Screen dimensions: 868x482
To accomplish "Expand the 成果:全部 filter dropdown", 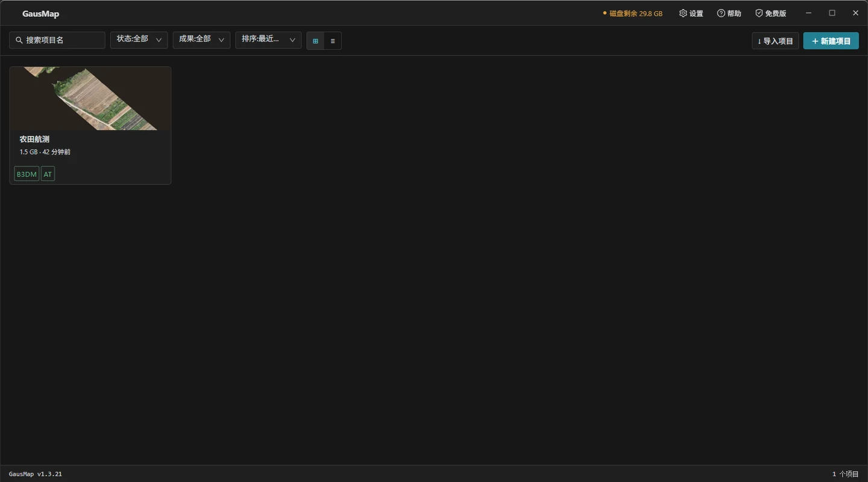I will tap(201, 40).
